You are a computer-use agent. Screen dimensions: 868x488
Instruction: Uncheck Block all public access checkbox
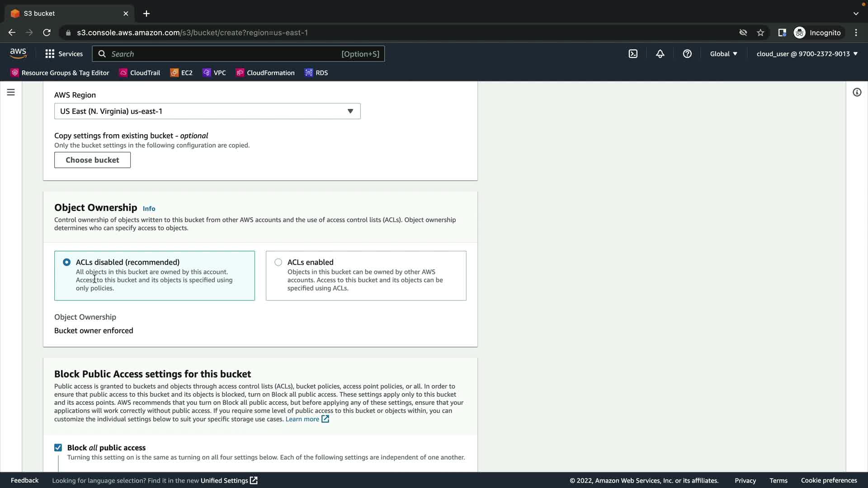click(x=58, y=447)
